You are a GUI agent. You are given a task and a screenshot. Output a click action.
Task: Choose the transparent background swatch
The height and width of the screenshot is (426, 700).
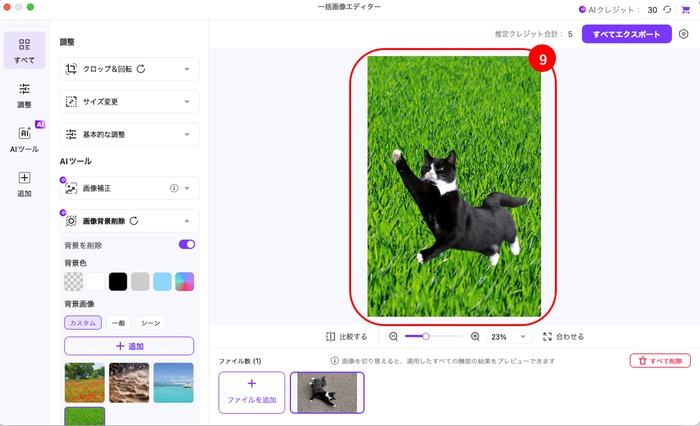(74, 282)
